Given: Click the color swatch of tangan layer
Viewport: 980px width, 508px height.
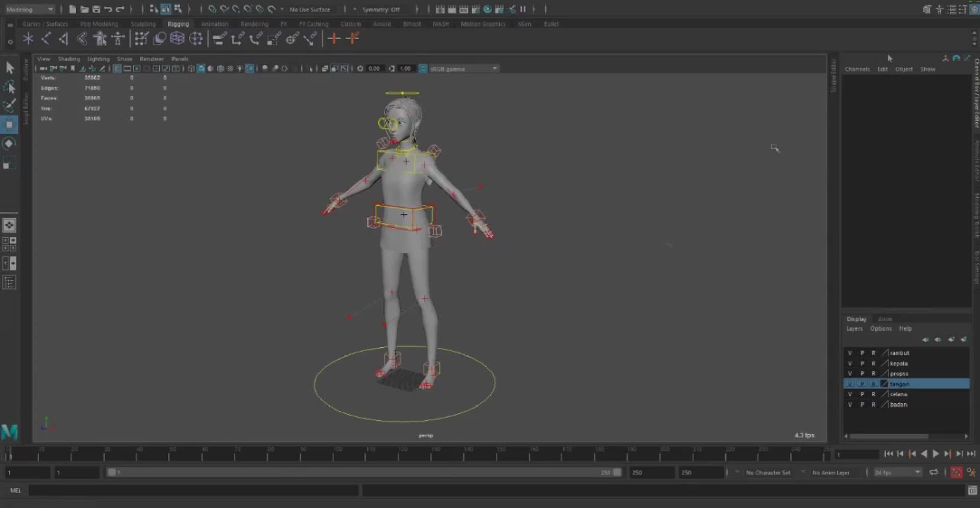Looking at the screenshot, I should (885, 384).
